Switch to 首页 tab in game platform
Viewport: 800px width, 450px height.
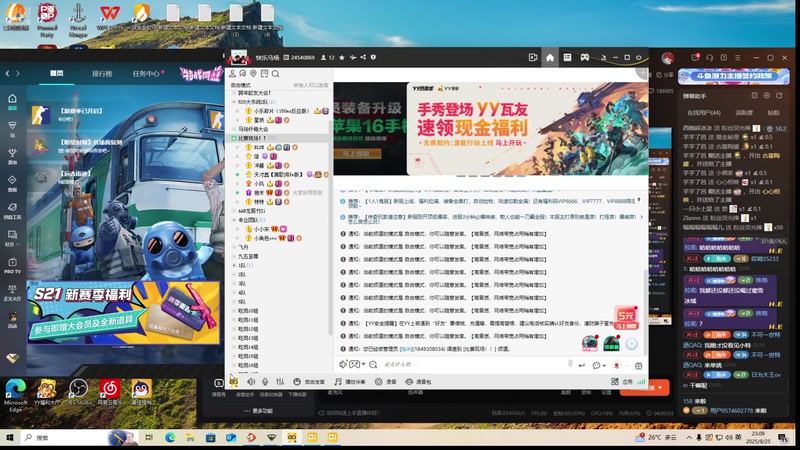point(57,73)
